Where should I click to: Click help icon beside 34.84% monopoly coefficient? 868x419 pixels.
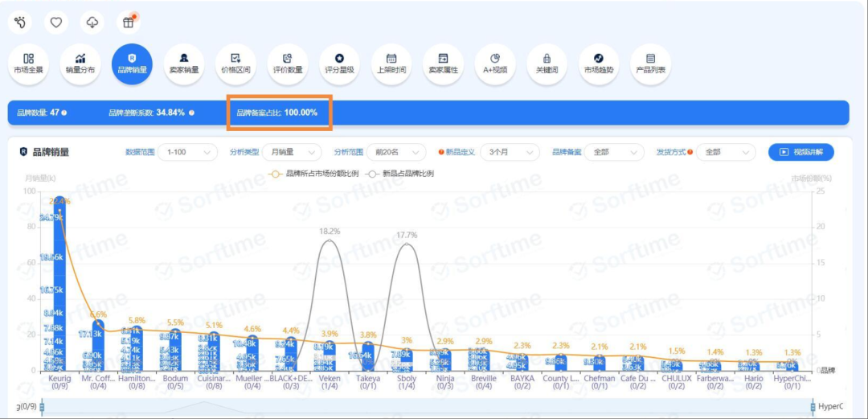191,113
